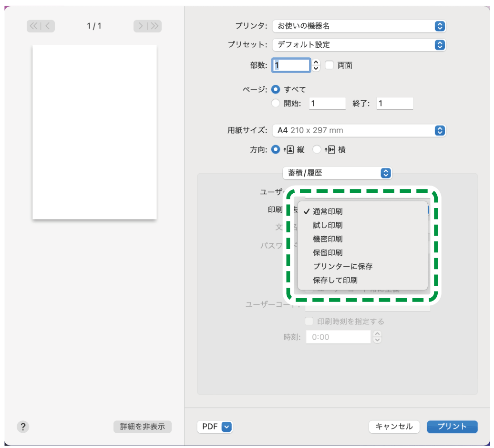
Task: Open the 用紙サイズ A4 dropdown
Action: point(359,130)
